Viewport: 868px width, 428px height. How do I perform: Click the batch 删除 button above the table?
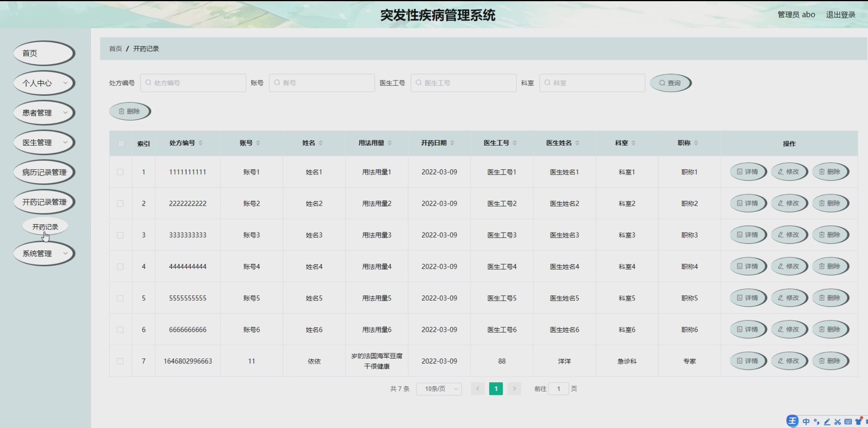130,112
